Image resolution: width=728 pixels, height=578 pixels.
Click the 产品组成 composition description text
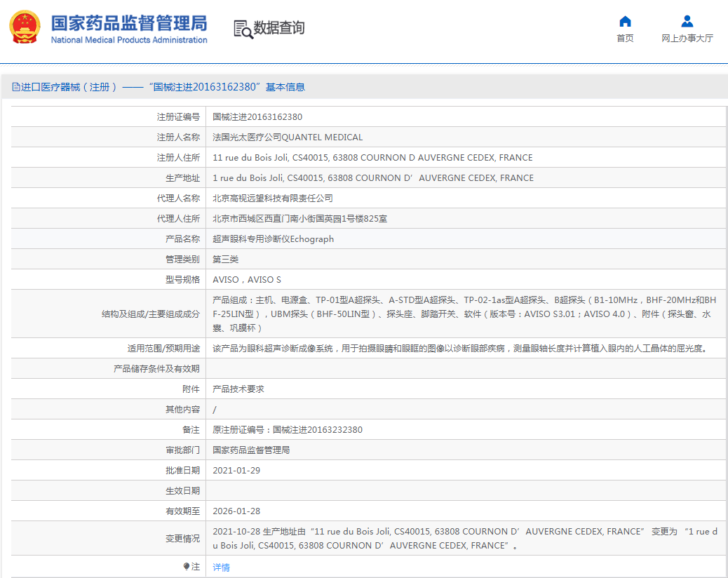pos(464,314)
